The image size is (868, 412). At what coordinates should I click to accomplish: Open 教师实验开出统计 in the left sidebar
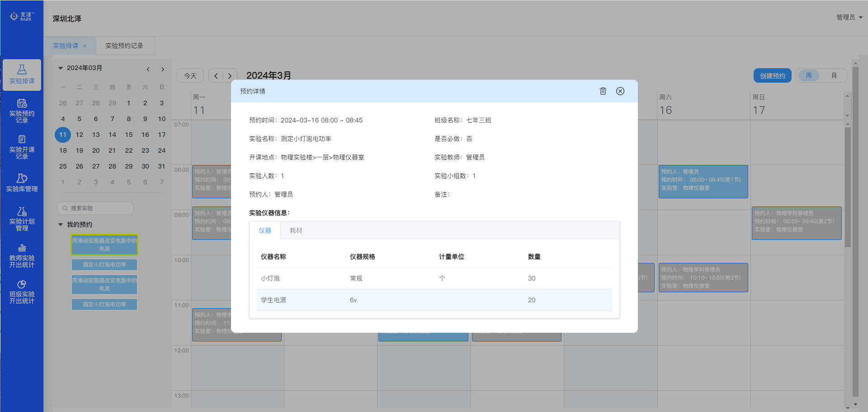pos(22,255)
